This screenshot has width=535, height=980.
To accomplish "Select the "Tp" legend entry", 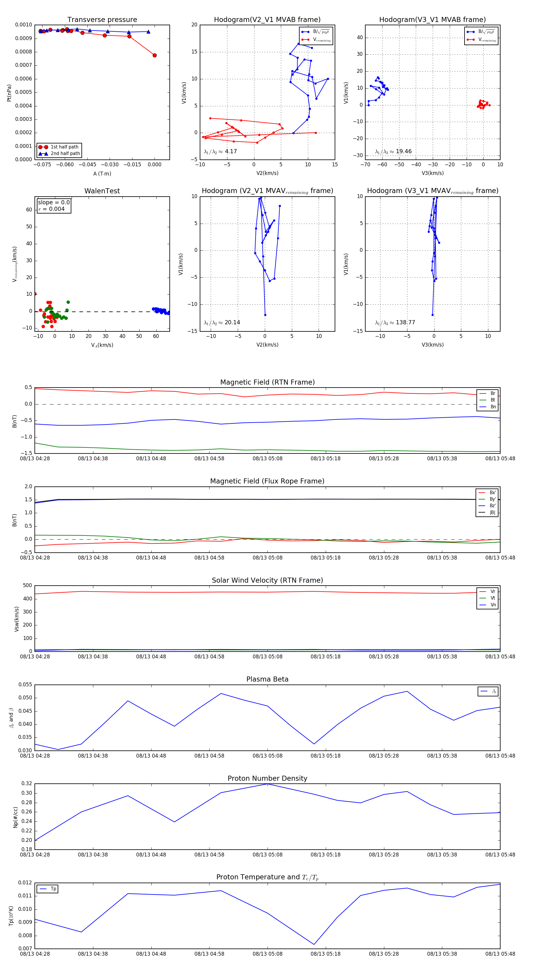I will (x=48, y=889).
